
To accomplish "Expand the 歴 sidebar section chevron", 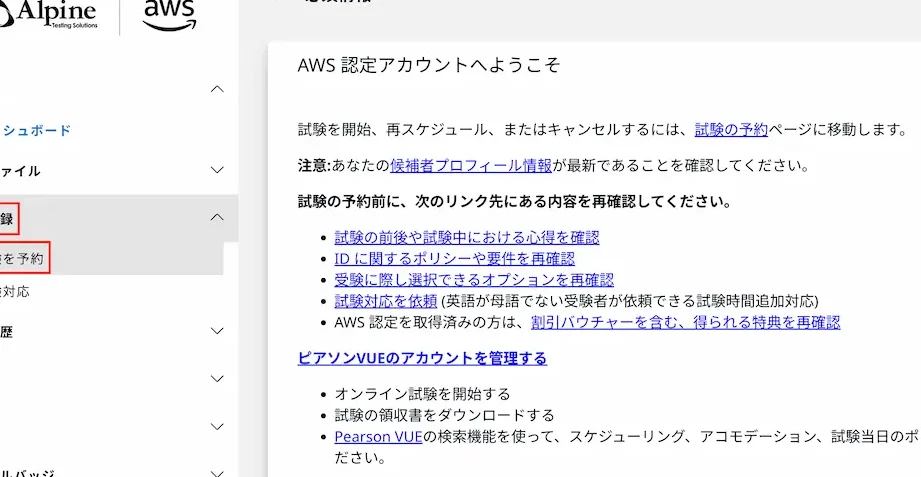I will (x=217, y=331).
